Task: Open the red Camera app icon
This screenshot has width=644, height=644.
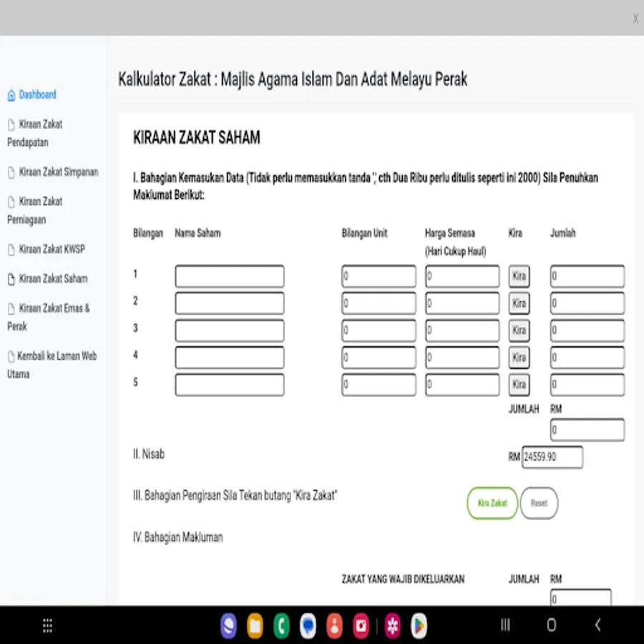Action: [361, 625]
